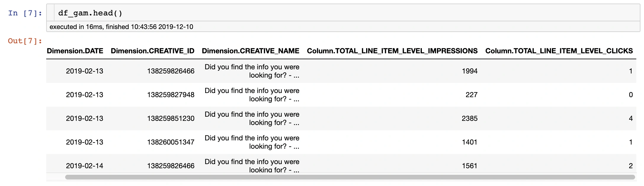Click the TOTAL_LINE_ITEM_LEVEL_CLICKS column header
This screenshot has width=644, height=186.
tap(559, 51)
